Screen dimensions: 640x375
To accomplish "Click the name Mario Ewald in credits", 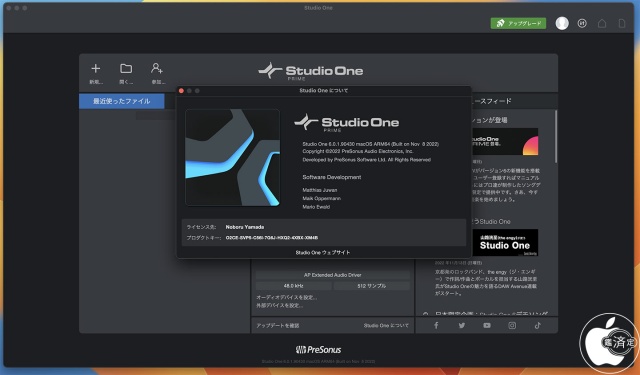I will (x=316, y=207).
